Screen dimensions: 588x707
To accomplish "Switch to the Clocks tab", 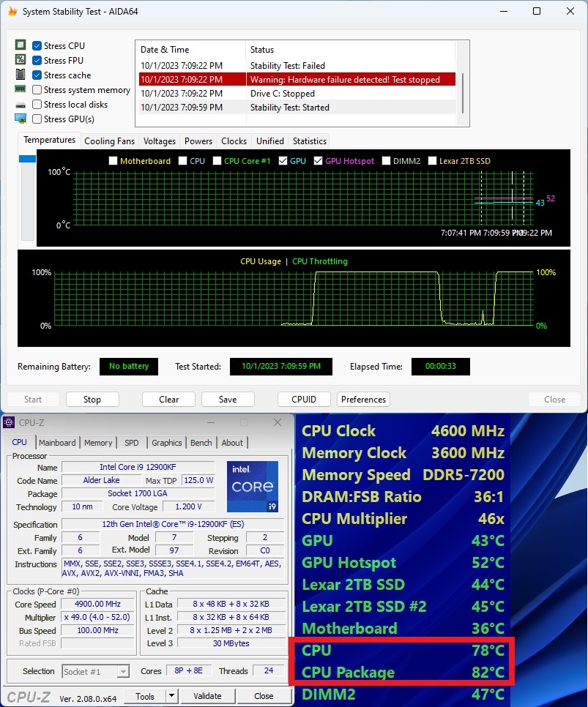I will coord(234,141).
